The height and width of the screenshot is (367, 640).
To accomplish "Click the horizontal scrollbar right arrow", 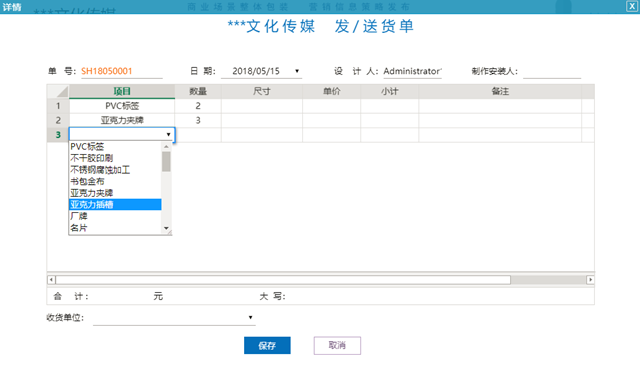I will (x=590, y=280).
